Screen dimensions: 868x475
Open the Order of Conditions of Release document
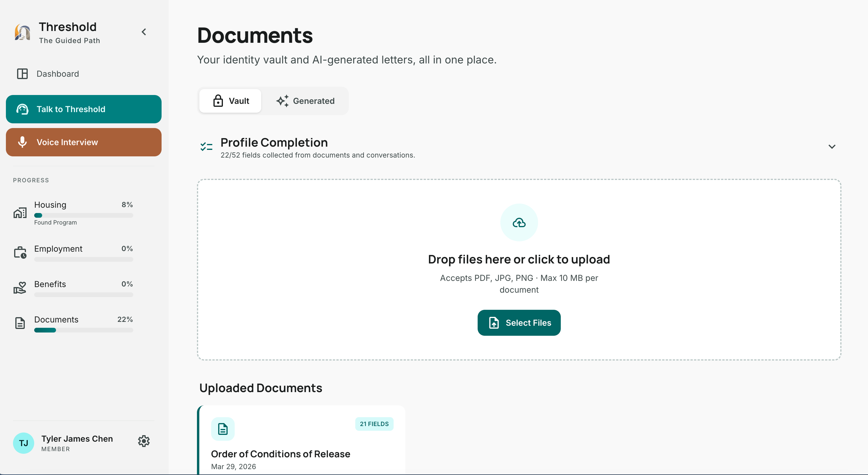pos(280,454)
